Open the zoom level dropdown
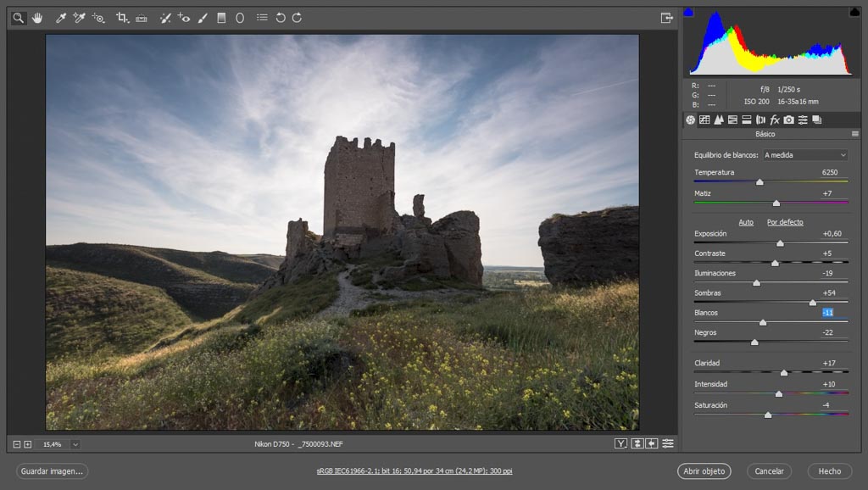 (x=75, y=444)
